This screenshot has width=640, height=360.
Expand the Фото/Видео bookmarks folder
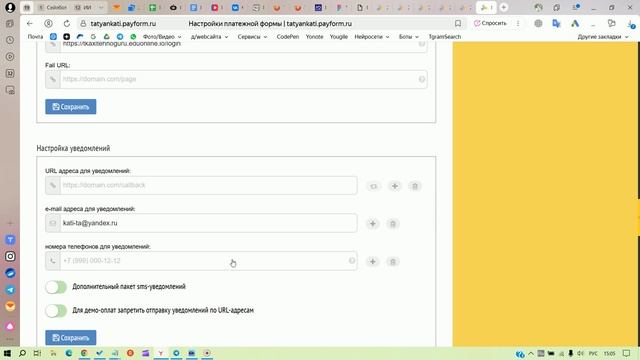point(162,37)
